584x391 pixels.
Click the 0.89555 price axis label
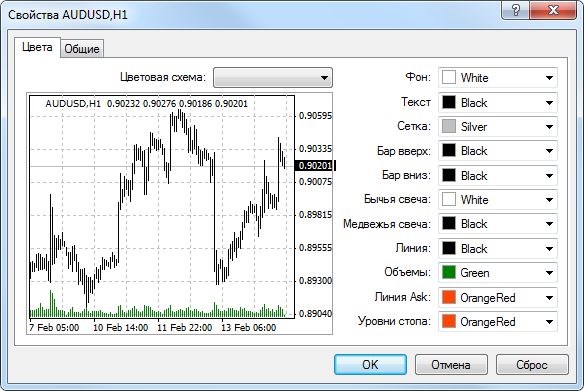coord(315,248)
